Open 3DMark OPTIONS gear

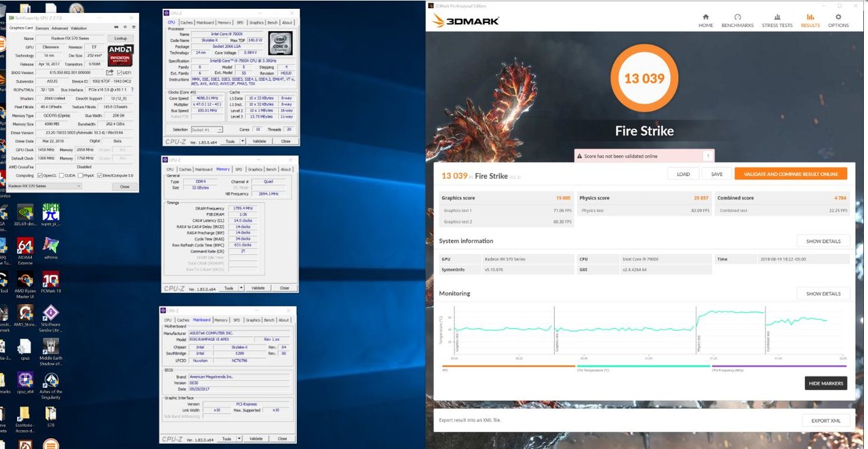(838, 20)
